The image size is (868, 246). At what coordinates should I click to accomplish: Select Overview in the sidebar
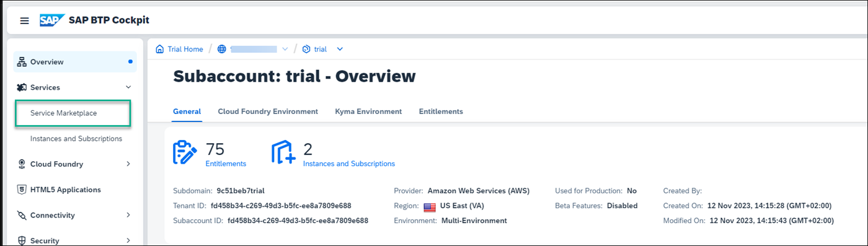tap(75, 62)
